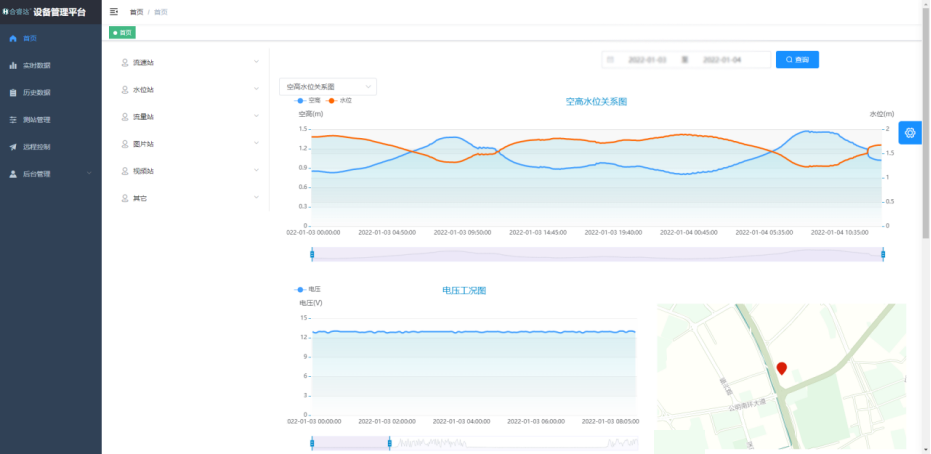Toggle the 空高 series in chart legend
Viewport: 931px width, 454px height.
(x=308, y=100)
